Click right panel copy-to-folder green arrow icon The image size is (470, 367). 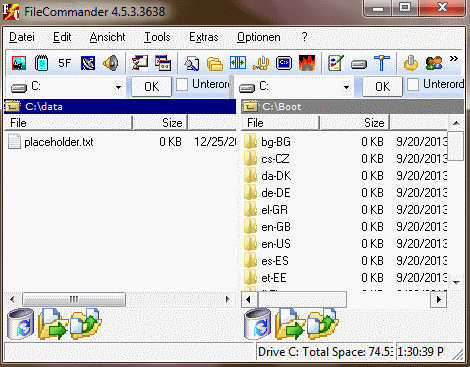[289, 324]
